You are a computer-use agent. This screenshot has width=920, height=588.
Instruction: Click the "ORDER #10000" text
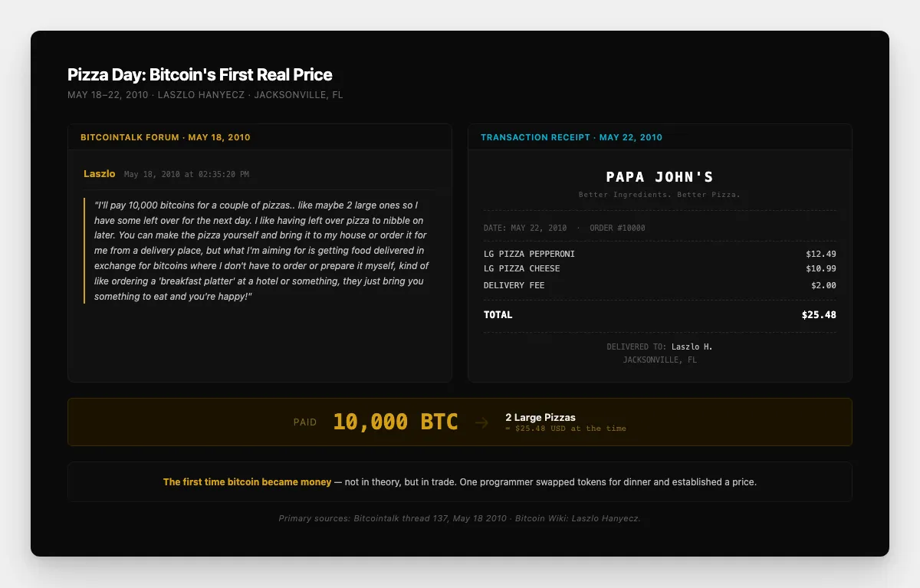point(617,228)
